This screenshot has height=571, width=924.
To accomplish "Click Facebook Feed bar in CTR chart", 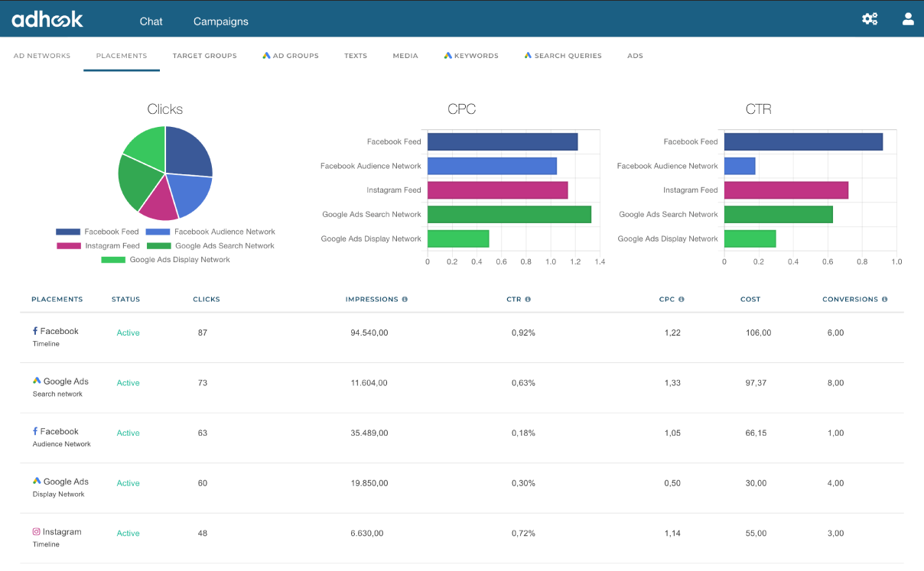I will (x=803, y=141).
